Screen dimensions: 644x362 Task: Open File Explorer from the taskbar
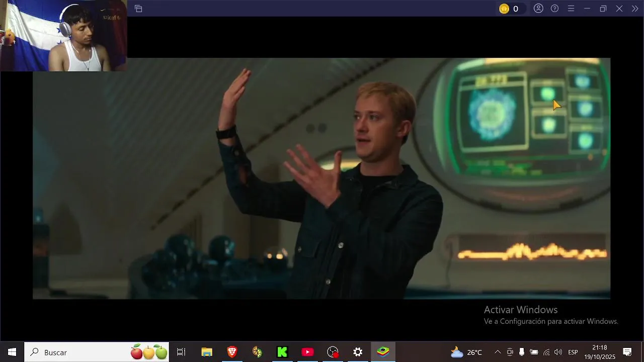(207, 352)
